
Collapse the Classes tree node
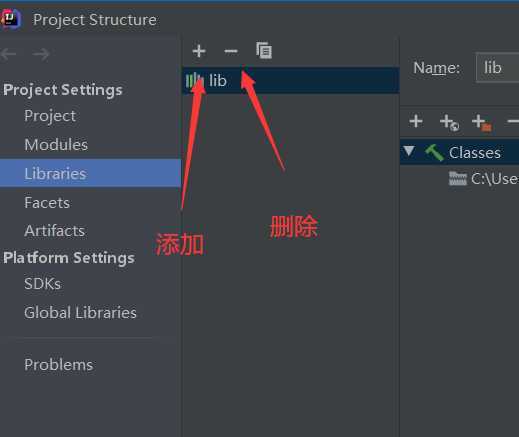pyautogui.click(x=409, y=151)
